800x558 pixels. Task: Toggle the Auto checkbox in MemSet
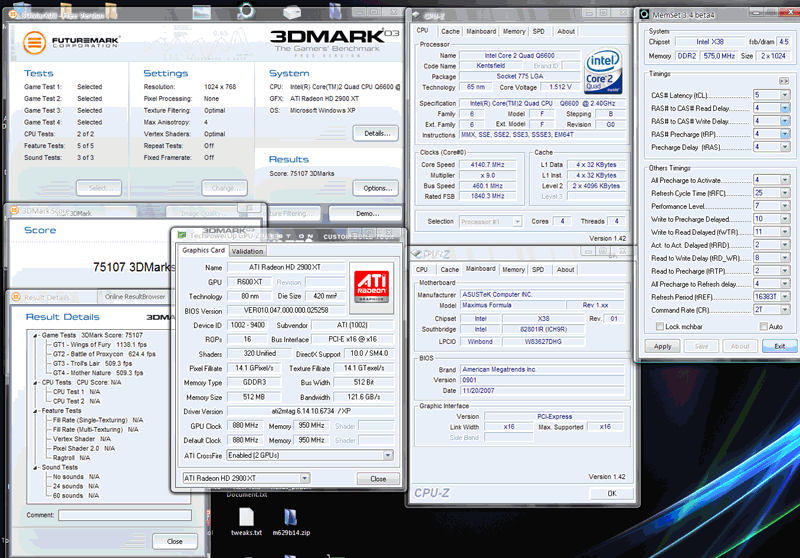764,326
